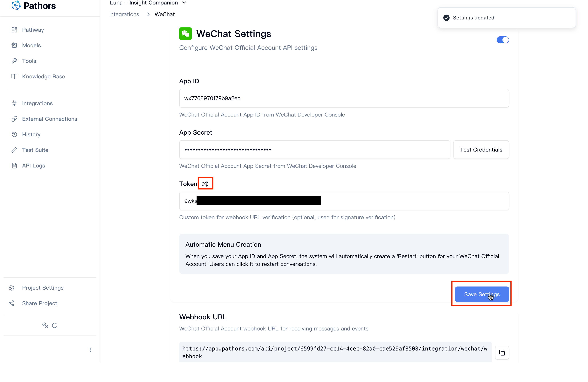Go back via the Integrations breadcrumb
This screenshot has width=588, height=382.
(124, 14)
